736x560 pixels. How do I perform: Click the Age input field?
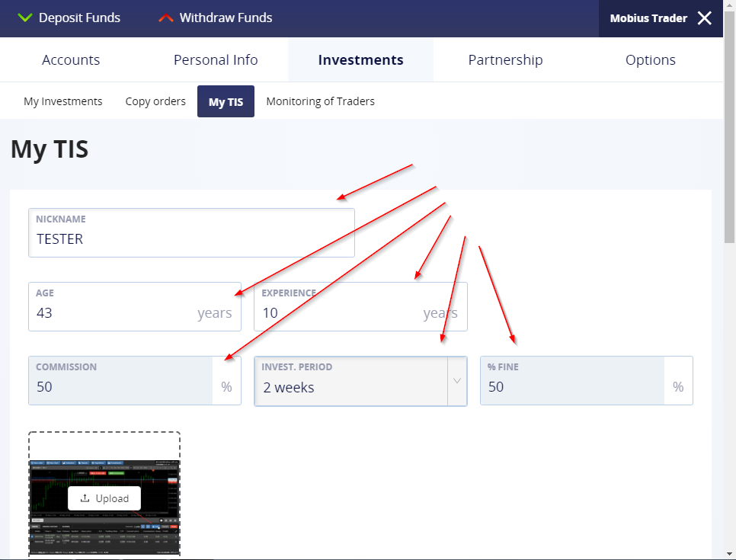point(135,306)
